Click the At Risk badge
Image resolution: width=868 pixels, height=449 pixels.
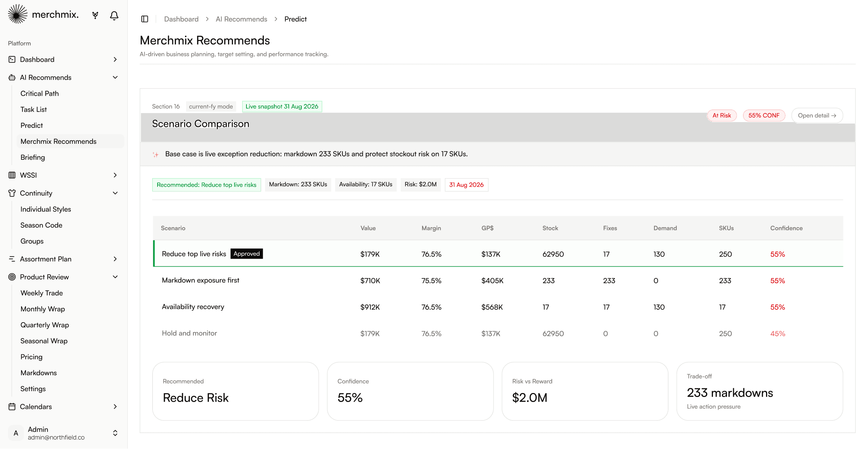(x=722, y=116)
